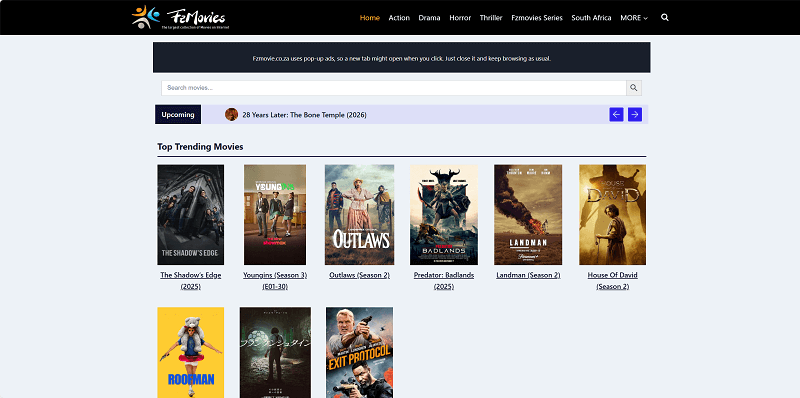This screenshot has height=398, width=800.
Task: Click the Top Trending Movies heading
Action: (200, 147)
